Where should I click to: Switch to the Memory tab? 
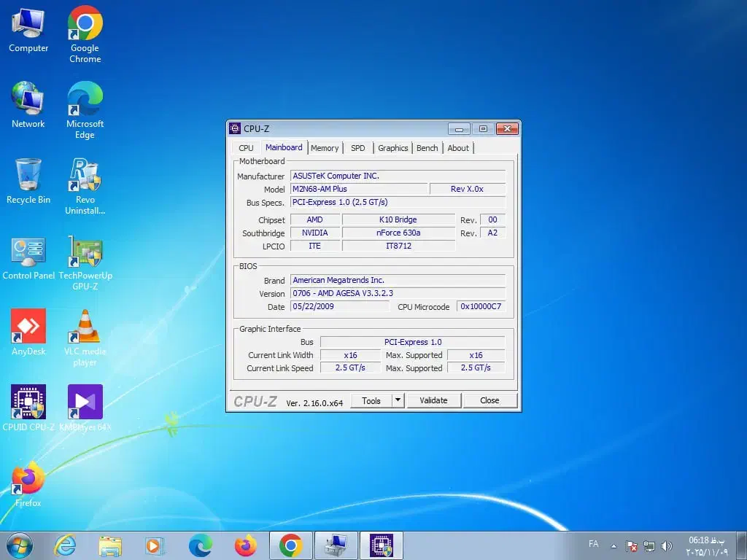point(325,148)
